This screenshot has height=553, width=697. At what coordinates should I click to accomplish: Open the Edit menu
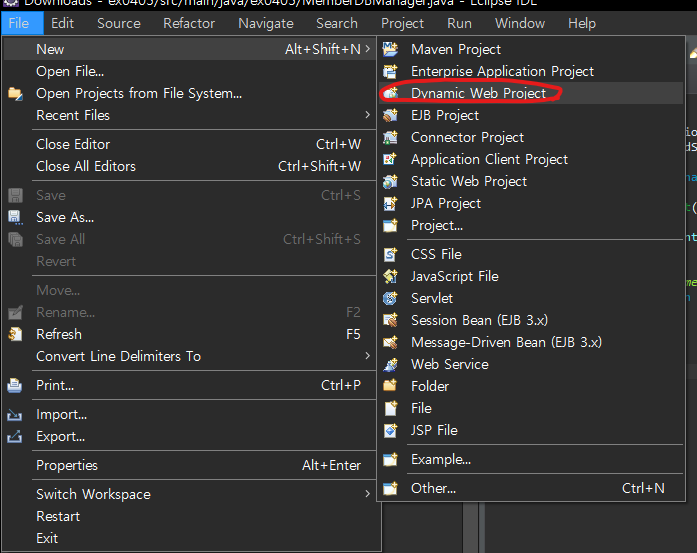point(62,23)
